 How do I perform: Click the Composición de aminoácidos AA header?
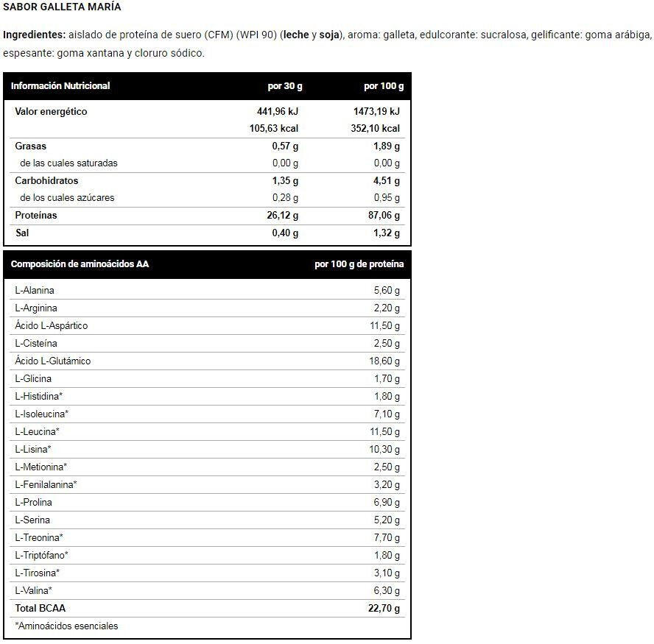point(80,263)
